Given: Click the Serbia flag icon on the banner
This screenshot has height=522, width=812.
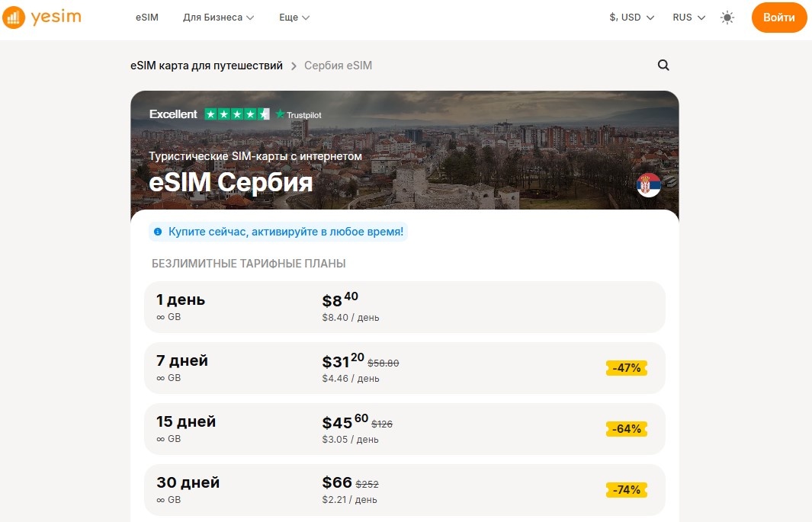Looking at the screenshot, I should (647, 184).
